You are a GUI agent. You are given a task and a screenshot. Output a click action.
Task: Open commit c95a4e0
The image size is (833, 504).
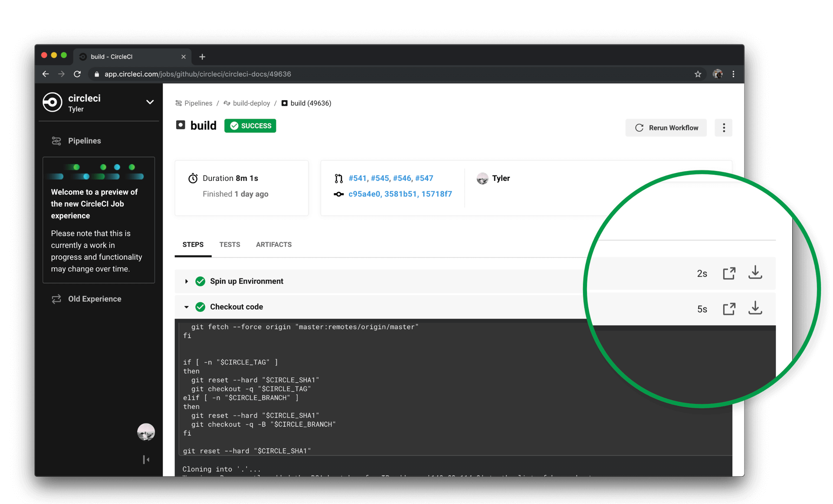point(364,194)
